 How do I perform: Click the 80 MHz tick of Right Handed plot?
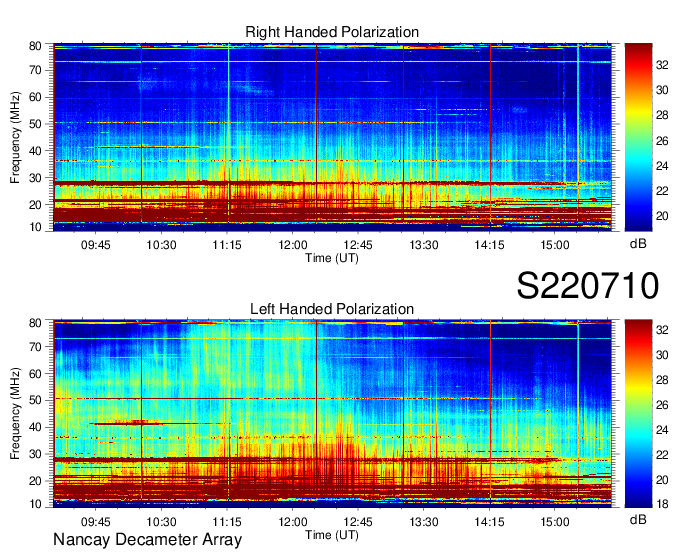[35, 46]
